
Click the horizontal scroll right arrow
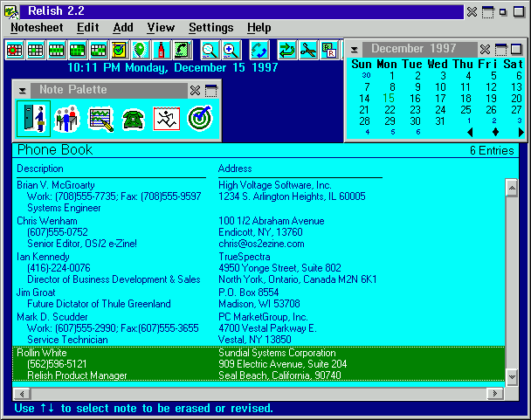click(x=495, y=394)
